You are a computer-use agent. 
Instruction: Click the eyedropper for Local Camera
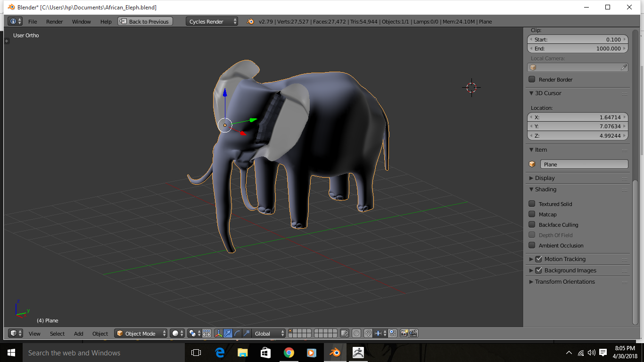[x=624, y=67]
